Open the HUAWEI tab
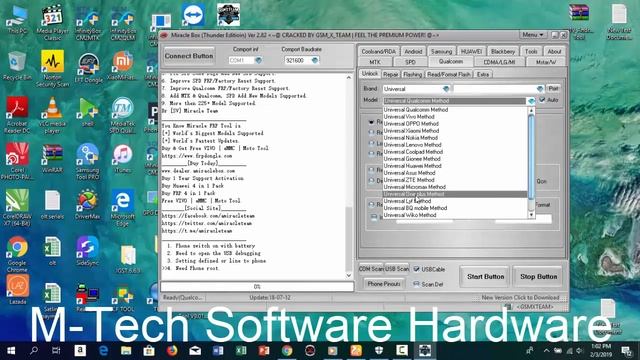The height and width of the screenshot is (360, 640). click(x=471, y=51)
